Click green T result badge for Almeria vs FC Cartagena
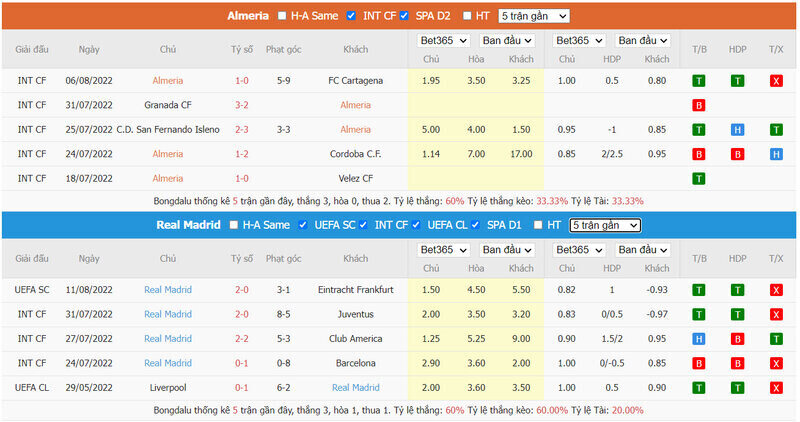The image size is (800, 422). pos(698,81)
